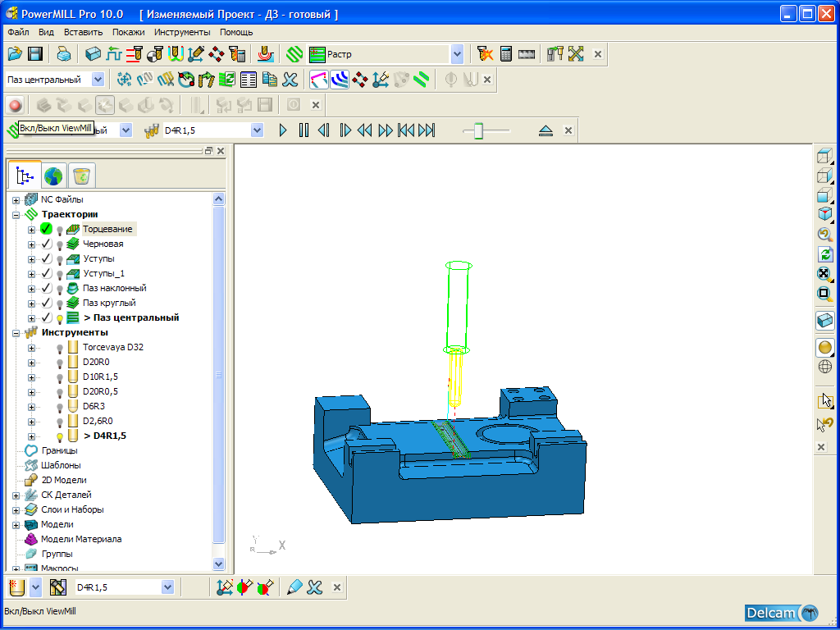Click the red ViewMill on/off button
This screenshot has width=840, height=630.
tap(15, 105)
